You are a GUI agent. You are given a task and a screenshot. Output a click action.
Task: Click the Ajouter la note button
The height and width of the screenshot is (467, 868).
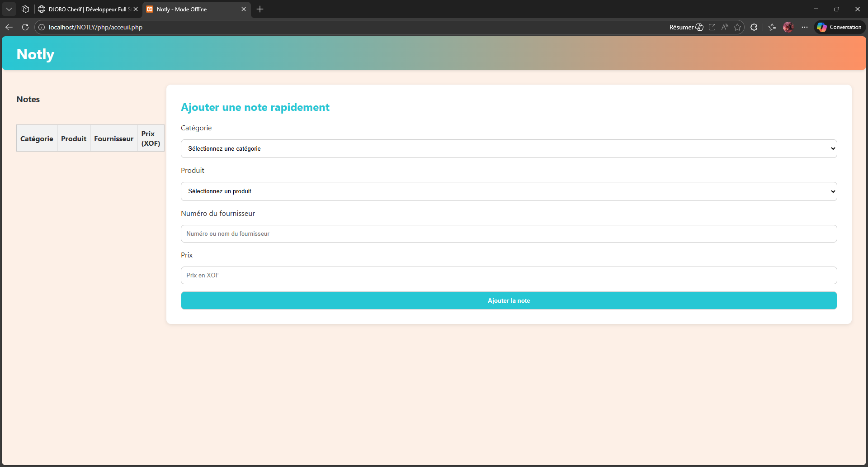click(x=509, y=300)
